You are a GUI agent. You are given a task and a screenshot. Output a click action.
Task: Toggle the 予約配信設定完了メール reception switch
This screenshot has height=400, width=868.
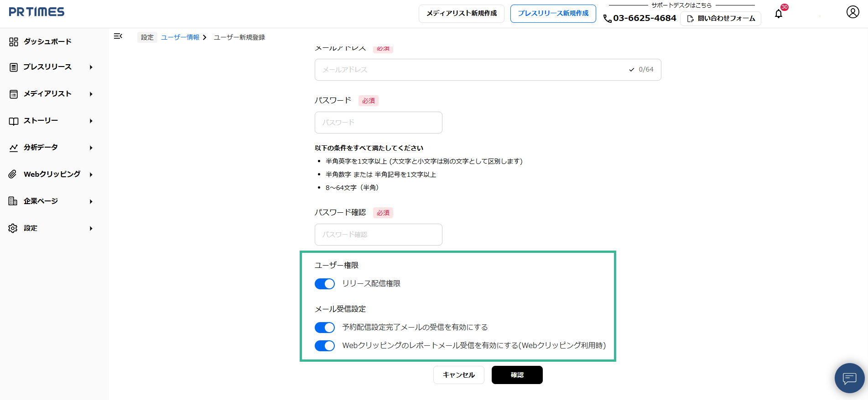coord(325,328)
